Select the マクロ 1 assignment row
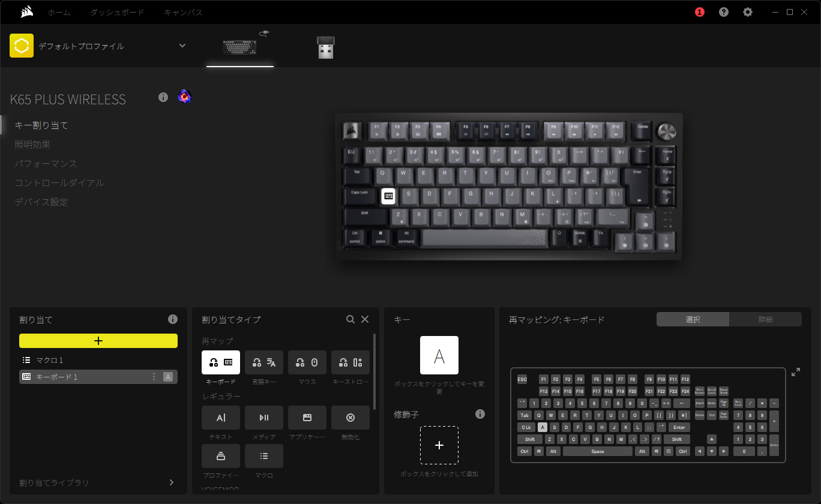Screen dimensions: 821x504 [98, 360]
